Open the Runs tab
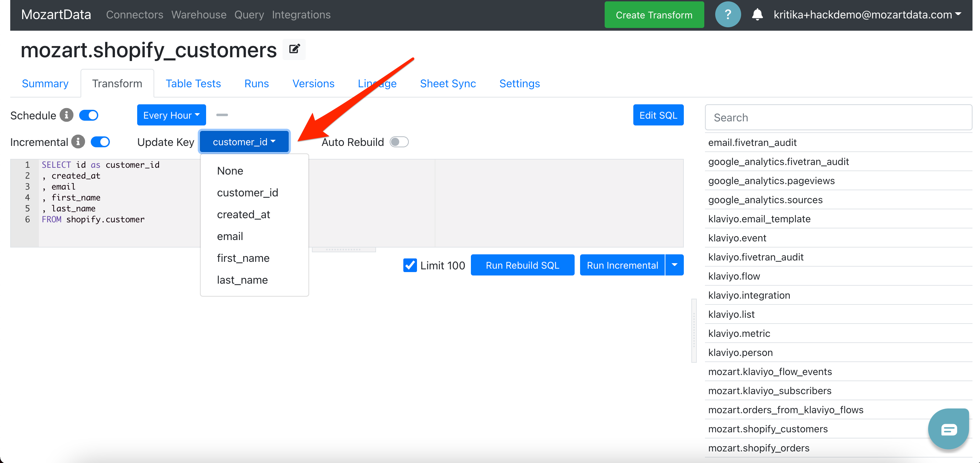 point(256,84)
